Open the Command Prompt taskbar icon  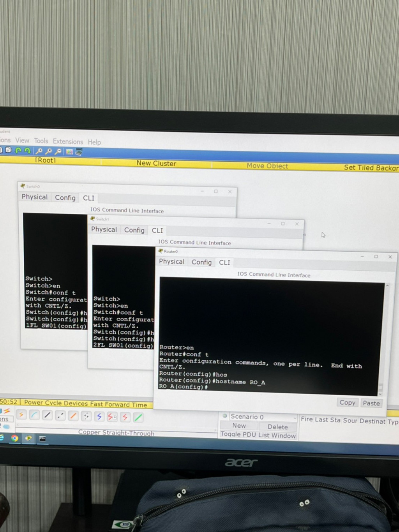tap(42, 439)
